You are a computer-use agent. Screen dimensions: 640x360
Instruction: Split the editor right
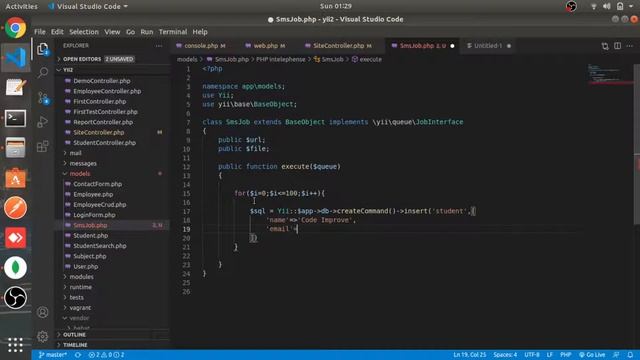point(618,46)
